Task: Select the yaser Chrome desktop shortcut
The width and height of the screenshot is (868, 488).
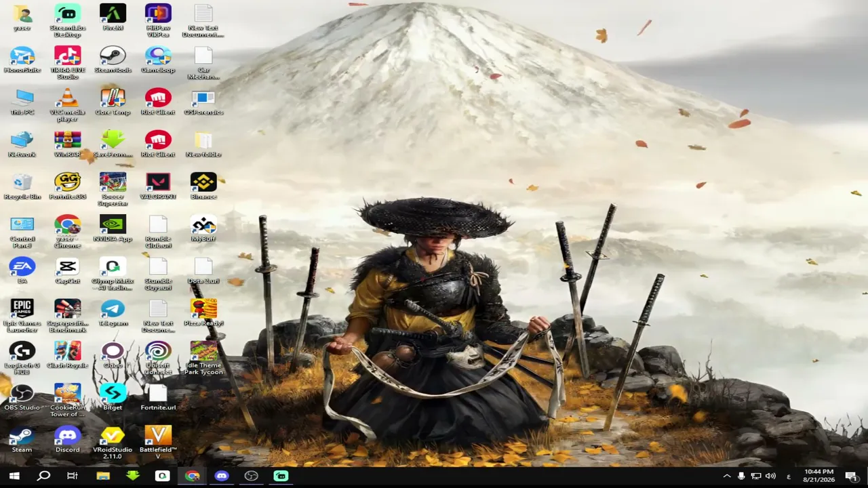Action: [67, 231]
